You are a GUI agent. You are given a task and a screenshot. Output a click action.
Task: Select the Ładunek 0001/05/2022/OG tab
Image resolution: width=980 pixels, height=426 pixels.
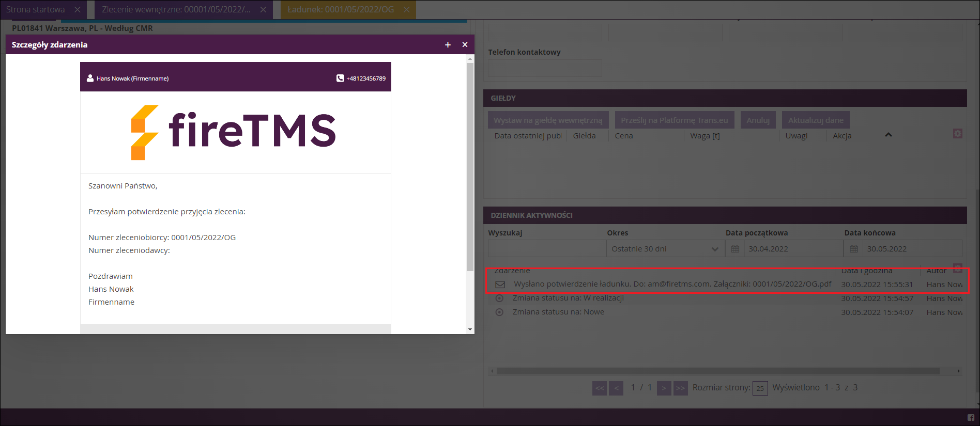(341, 9)
